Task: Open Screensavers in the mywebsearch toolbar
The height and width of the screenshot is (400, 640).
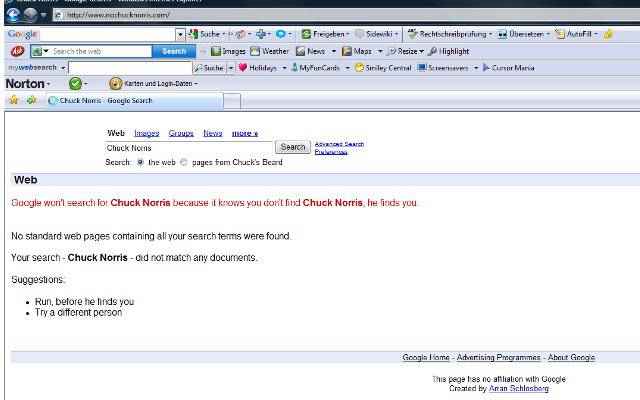Action: click(x=443, y=68)
